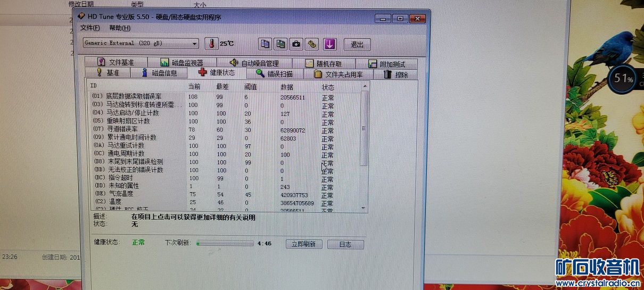Select the (07) 寻道错误率 row
644x290 pixels.
(225, 129)
